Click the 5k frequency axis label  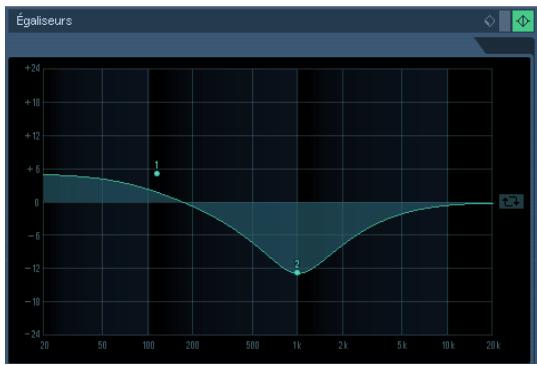tap(402, 345)
